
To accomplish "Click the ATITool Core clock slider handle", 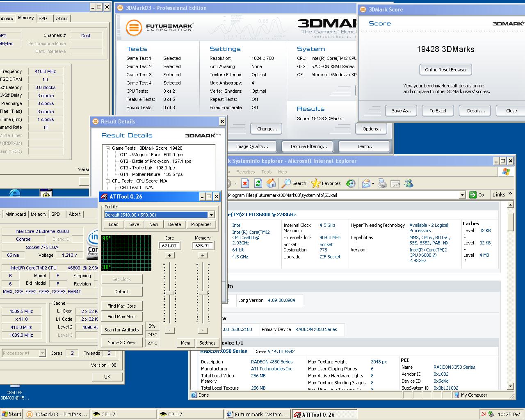I will (x=170, y=292).
